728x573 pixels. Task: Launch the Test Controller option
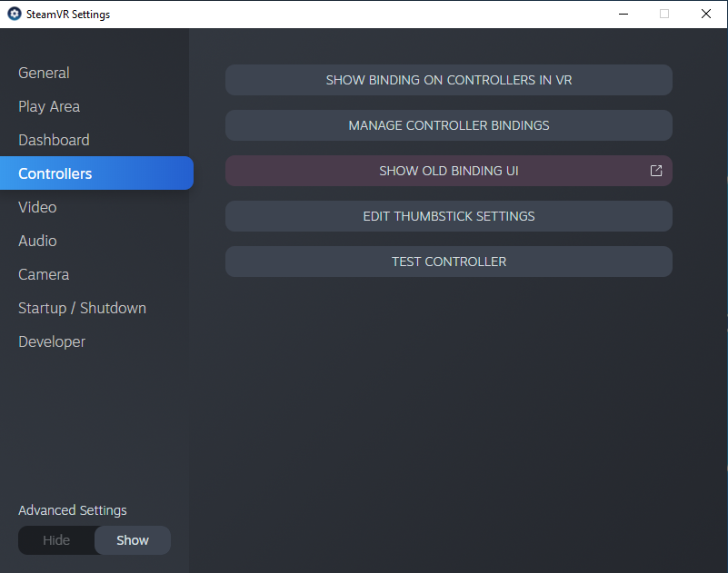pos(448,262)
